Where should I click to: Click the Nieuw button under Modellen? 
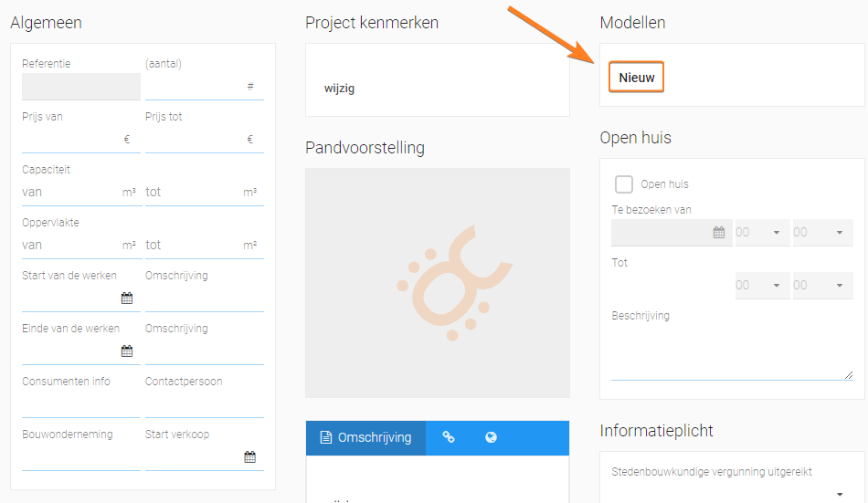click(636, 77)
